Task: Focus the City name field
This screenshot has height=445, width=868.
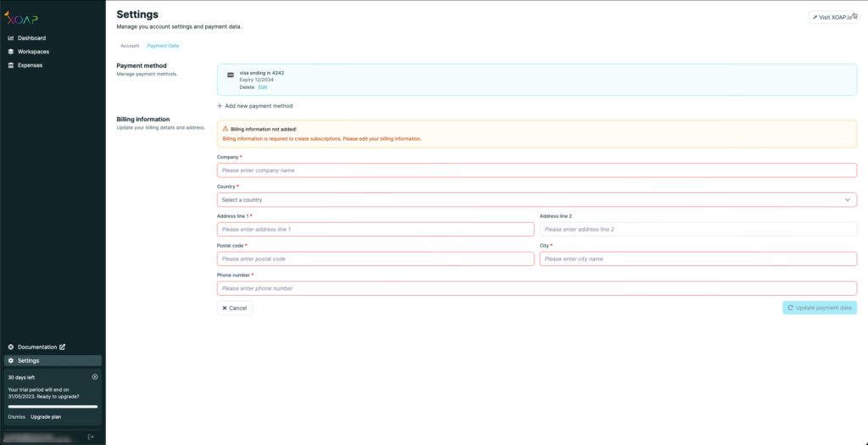Action: point(698,259)
